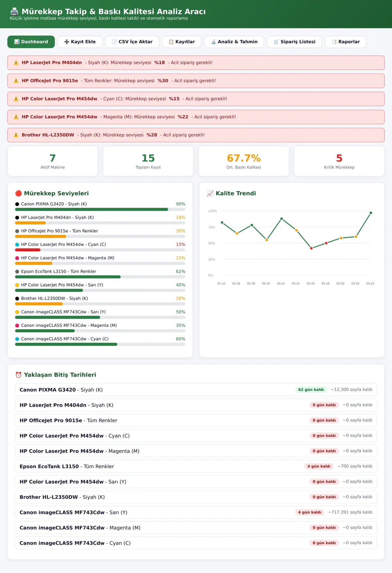Viewport: 392px width, 573px height.
Task: Click the Toplam Kayıt stat card
Action: (x=148, y=161)
